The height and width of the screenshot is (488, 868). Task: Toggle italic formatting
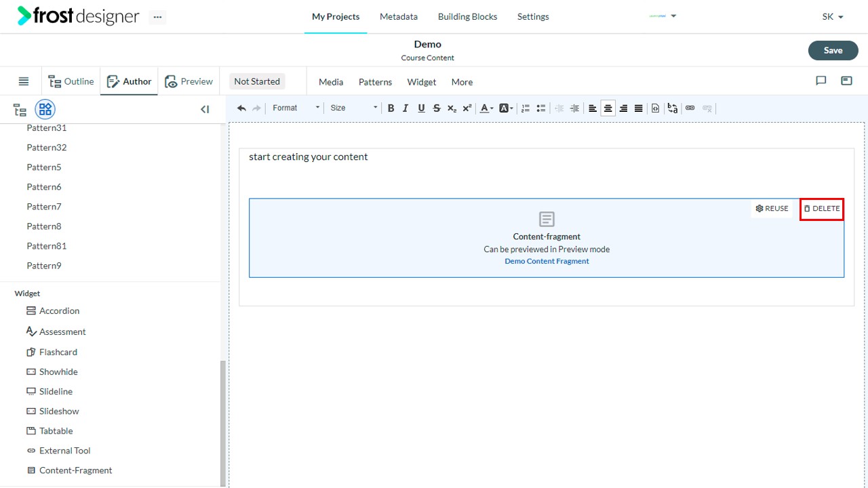(x=406, y=108)
